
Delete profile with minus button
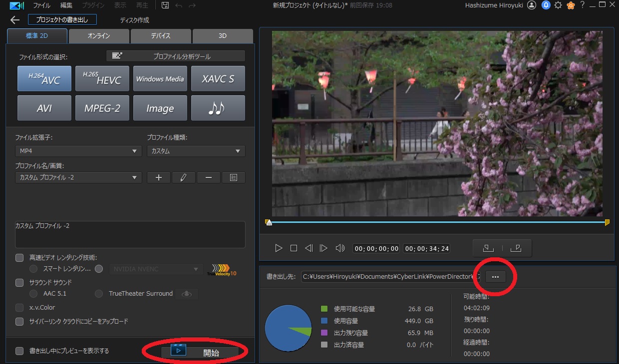209,178
